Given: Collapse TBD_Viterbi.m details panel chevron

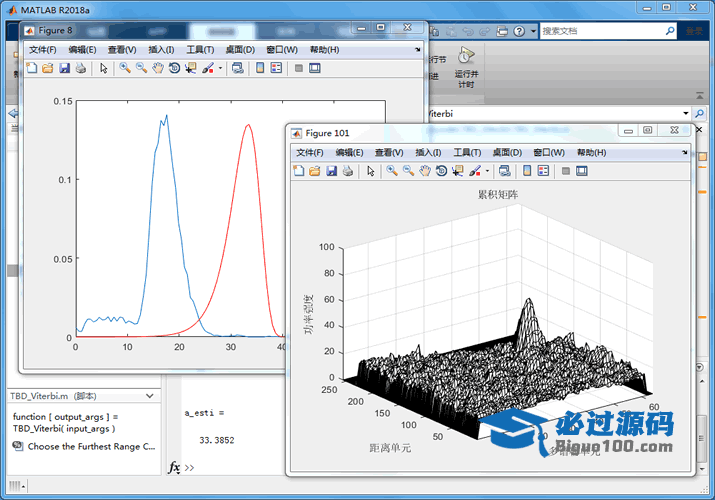Looking at the screenshot, I should pos(150,396).
